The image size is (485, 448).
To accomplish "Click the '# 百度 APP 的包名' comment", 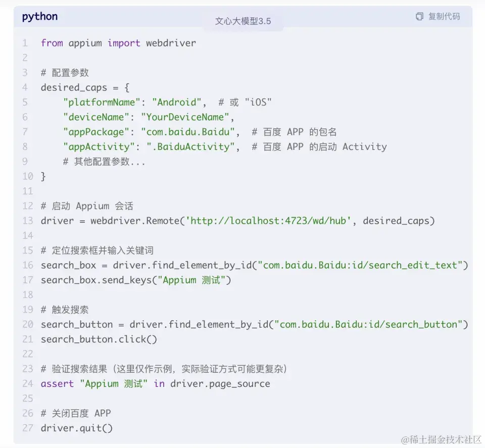I will click(x=294, y=132).
